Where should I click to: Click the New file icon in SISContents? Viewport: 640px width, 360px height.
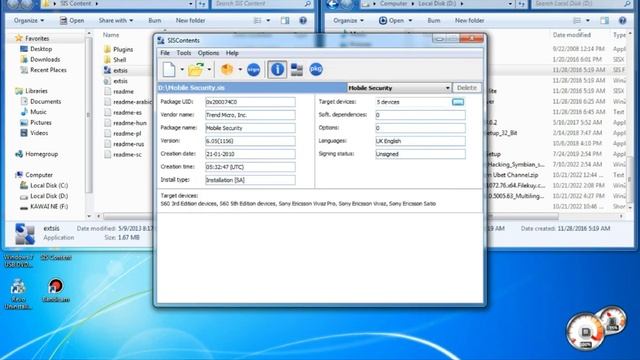click(169, 69)
